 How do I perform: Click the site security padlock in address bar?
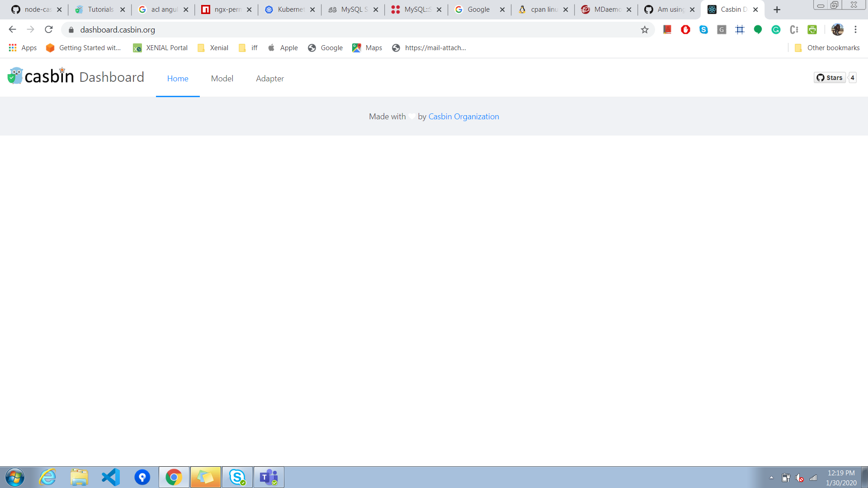point(71,29)
